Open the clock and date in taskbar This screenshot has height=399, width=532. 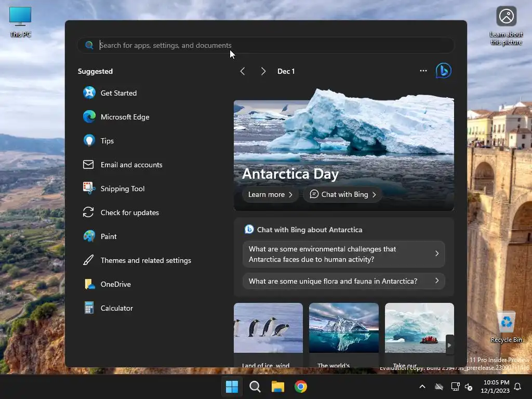pyautogui.click(x=495, y=387)
